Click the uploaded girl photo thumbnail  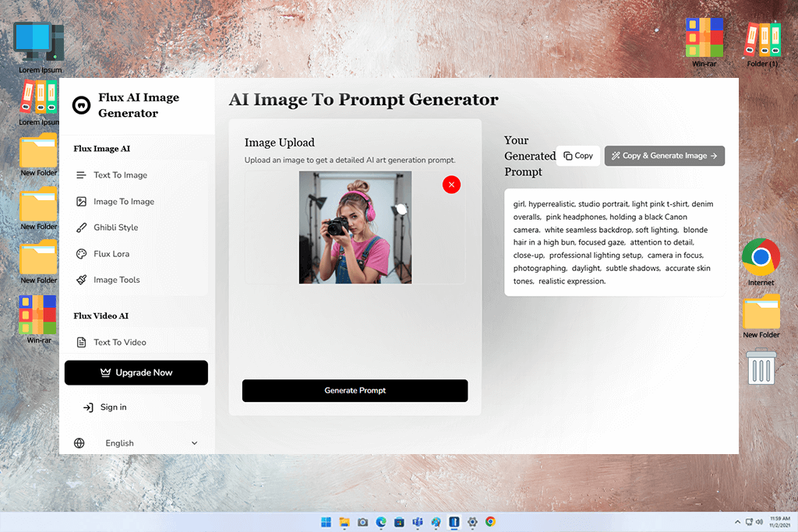(355, 227)
